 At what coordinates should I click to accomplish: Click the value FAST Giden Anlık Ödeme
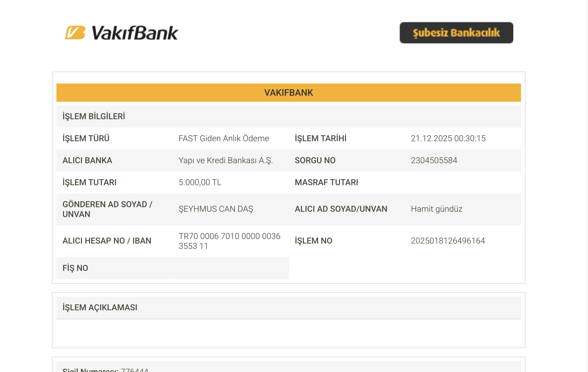[224, 138]
